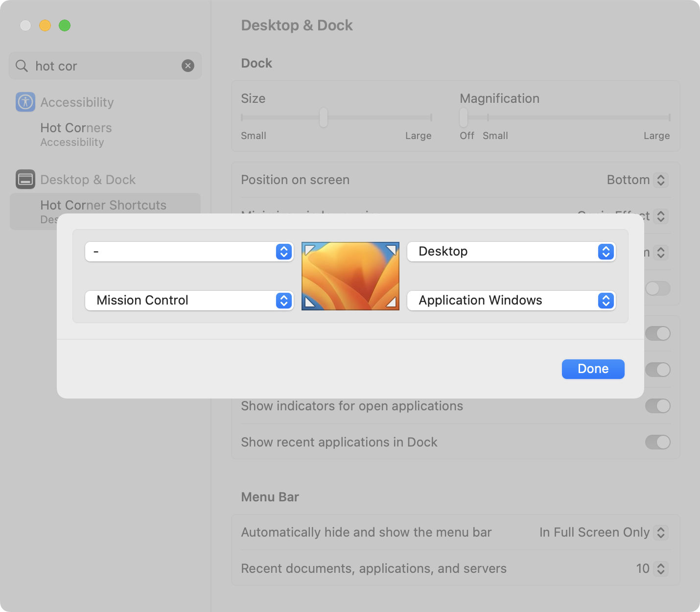Click the top-right corner marker on the wallpaper preview
This screenshot has height=612, width=700.
(x=392, y=250)
